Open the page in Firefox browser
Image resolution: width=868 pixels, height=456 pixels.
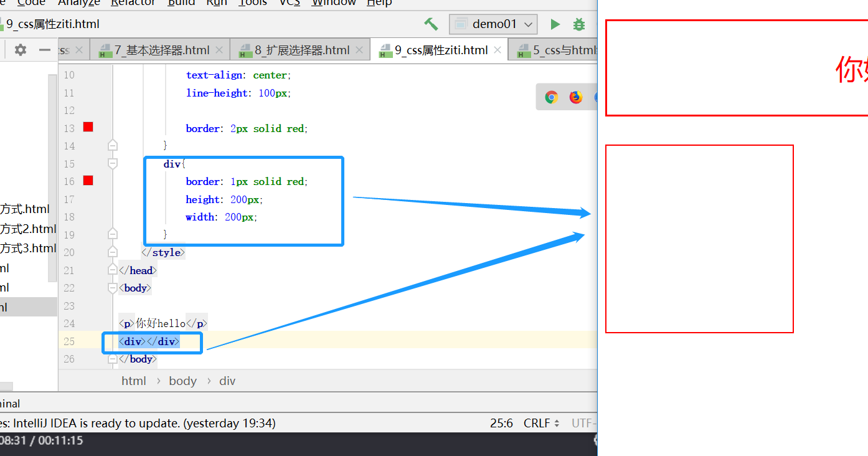pyautogui.click(x=576, y=97)
